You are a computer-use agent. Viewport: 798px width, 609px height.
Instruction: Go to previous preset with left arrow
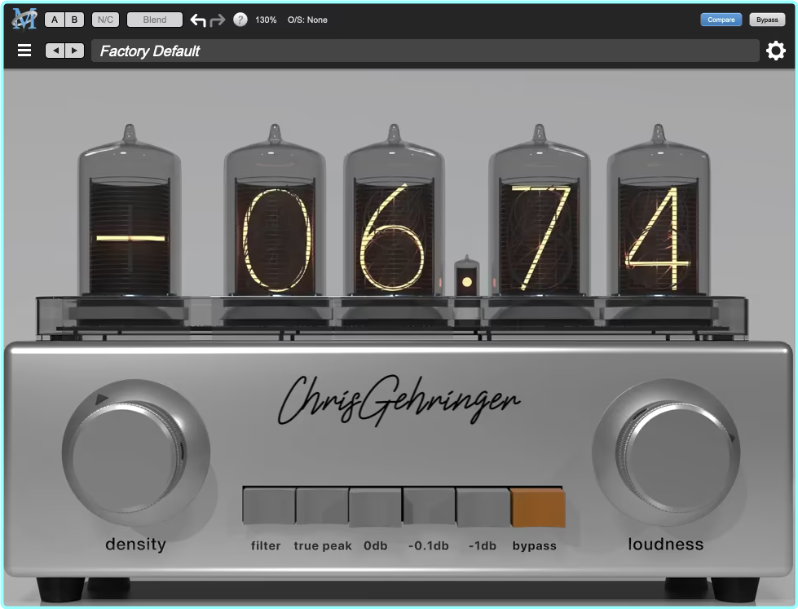tap(55, 51)
